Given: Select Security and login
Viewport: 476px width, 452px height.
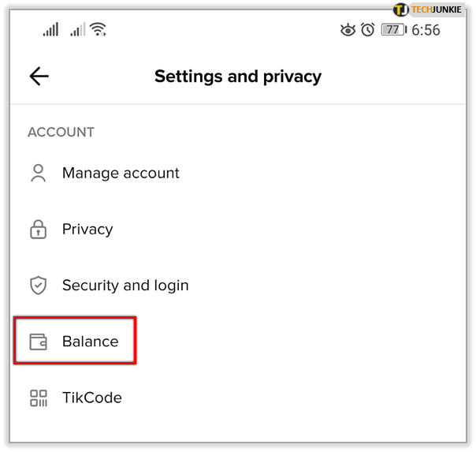Looking at the screenshot, I should click(x=125, y=286).
